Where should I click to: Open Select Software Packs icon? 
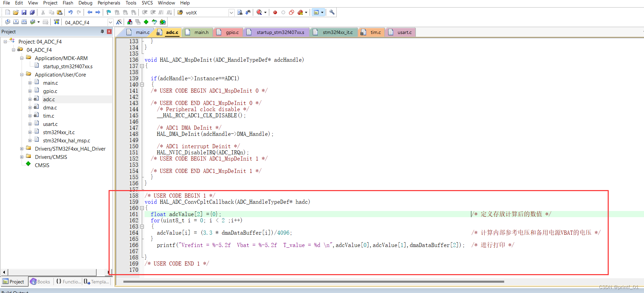(154, 22)
